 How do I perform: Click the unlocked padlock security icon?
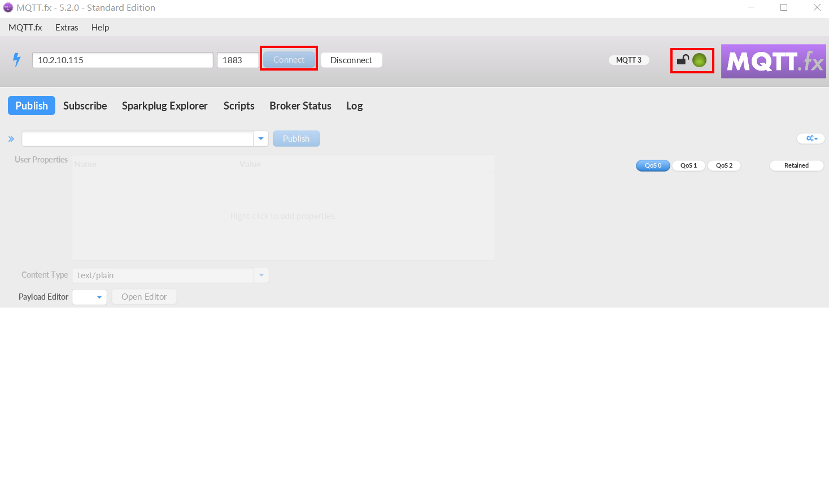coord(682,60)
